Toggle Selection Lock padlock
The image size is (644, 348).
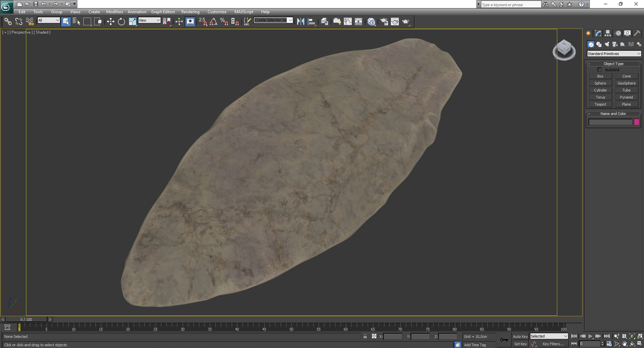(365, 336)
